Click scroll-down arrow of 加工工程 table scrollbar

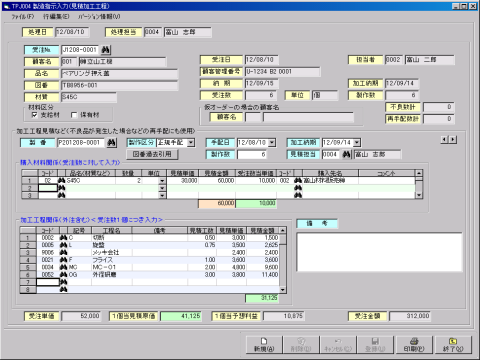(282, 290)
